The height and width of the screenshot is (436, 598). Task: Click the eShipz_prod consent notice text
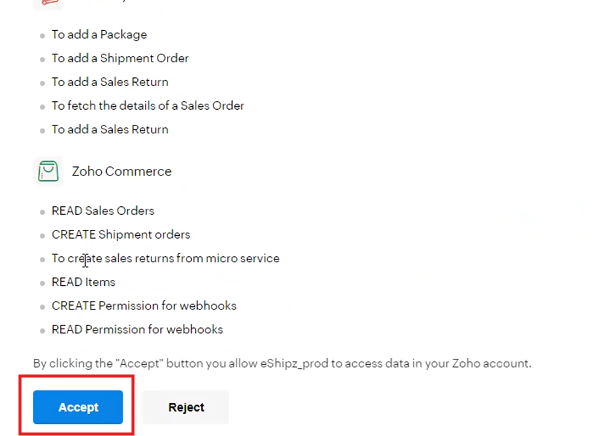(282, 363)
